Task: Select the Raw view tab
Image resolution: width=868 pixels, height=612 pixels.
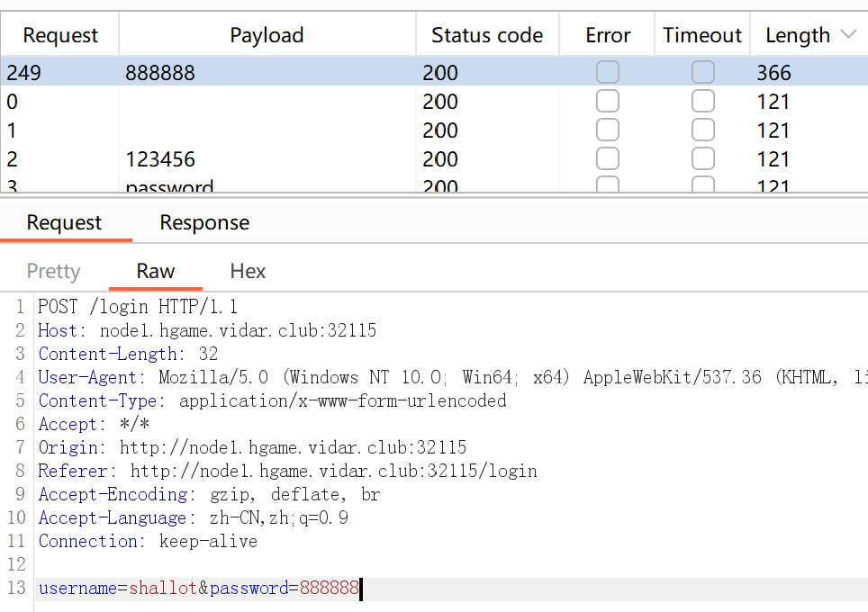Action: pos(156,271)
